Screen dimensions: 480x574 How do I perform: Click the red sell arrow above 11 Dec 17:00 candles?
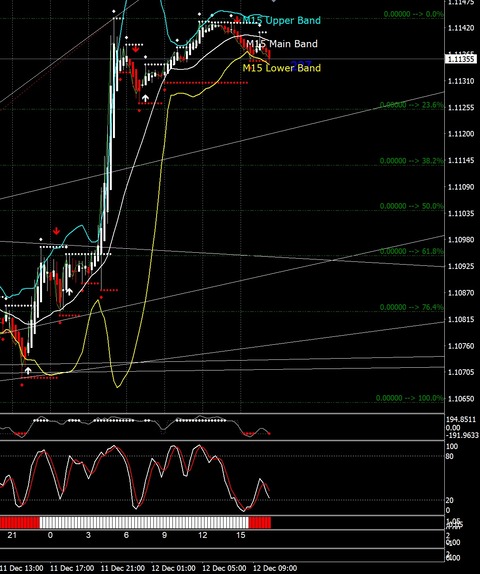coord(56,231)
